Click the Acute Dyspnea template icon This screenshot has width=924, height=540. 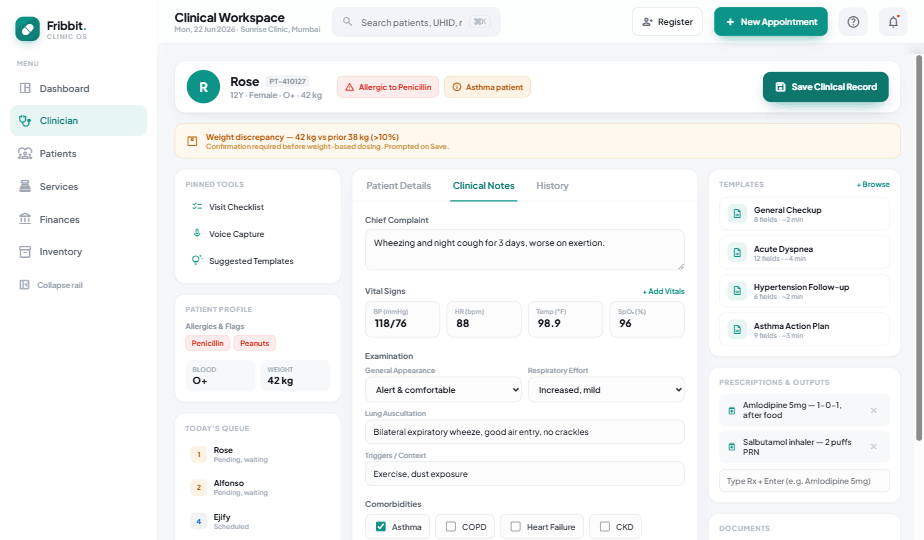click(737, 253)
